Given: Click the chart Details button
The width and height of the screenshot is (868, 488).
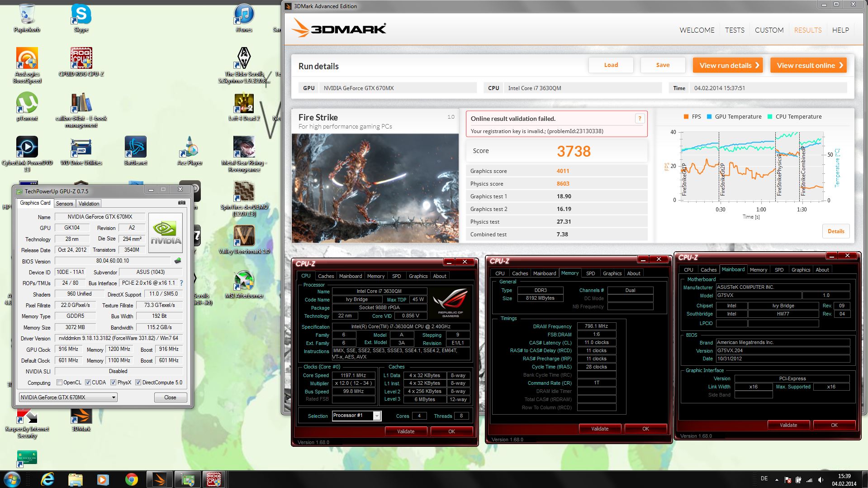Looking at the screenshot, I should [836, 231].
